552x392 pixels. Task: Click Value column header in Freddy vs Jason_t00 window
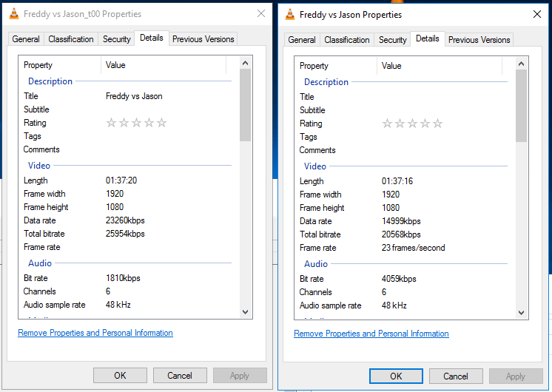click(164, 65)
